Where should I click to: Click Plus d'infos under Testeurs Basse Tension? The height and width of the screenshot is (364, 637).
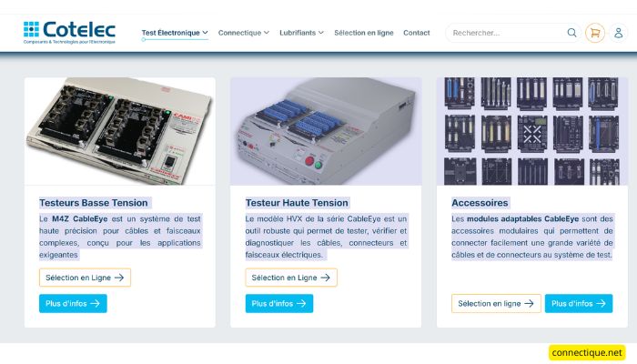[73, 303]
